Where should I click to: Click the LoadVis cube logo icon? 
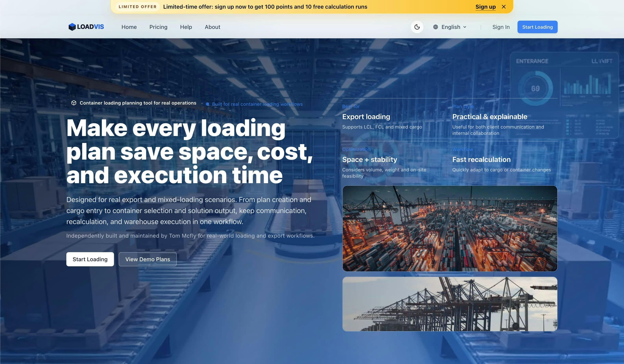(x=72, y=27)
